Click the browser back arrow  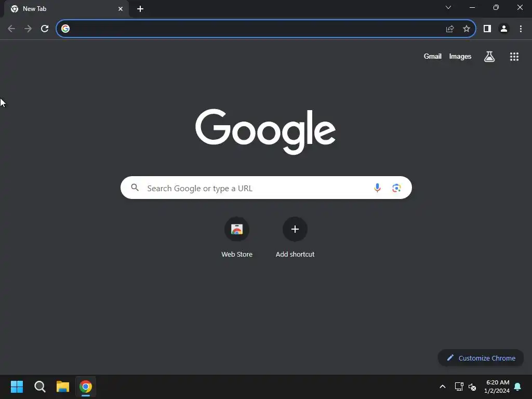point(11,29)
